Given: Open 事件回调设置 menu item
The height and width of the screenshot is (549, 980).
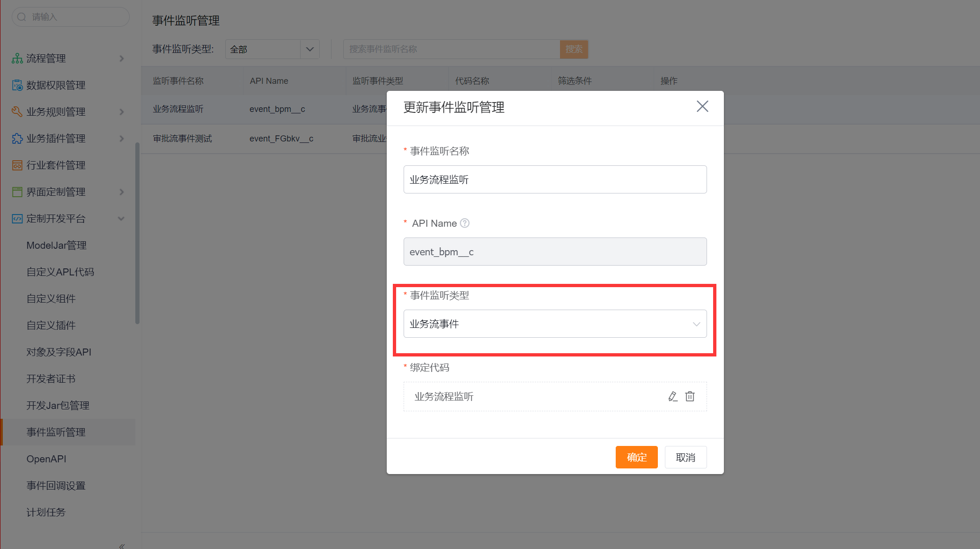Looking at the screenshot, I should click(x=56, y=486).
